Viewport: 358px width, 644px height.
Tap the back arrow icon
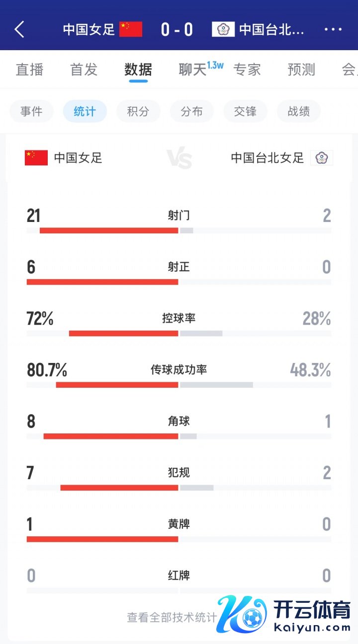(x=19, y=30)
